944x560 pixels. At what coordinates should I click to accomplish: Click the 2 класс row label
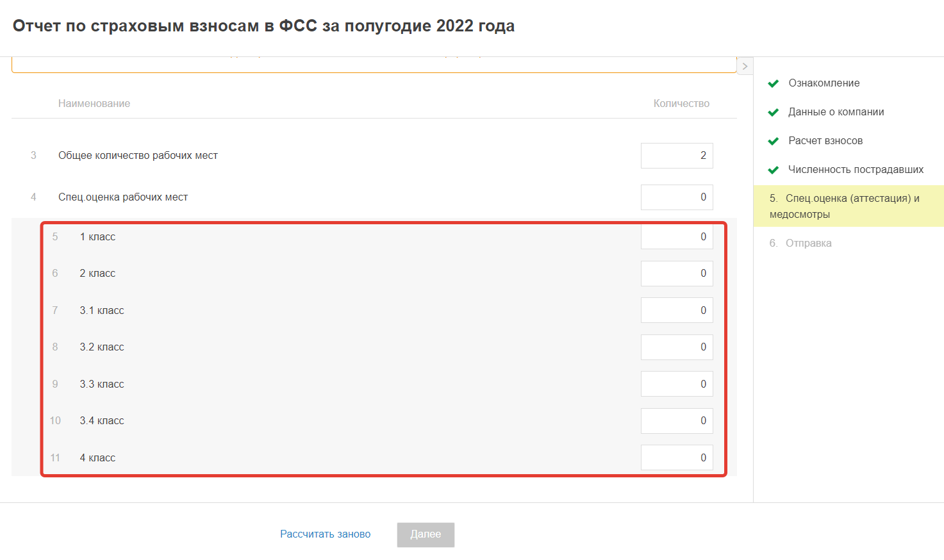(97, 274)
